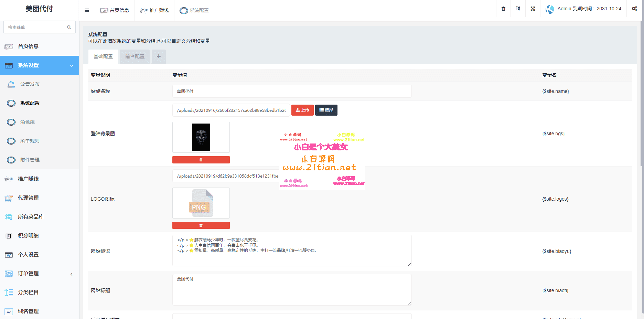Click search magnifier icon in sidebar

point(69,27)
